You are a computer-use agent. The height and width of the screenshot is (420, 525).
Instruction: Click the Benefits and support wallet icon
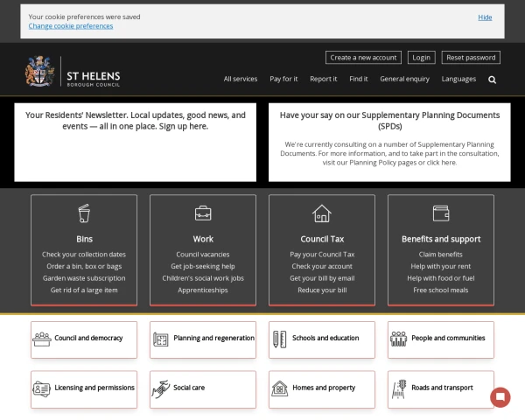441,213
